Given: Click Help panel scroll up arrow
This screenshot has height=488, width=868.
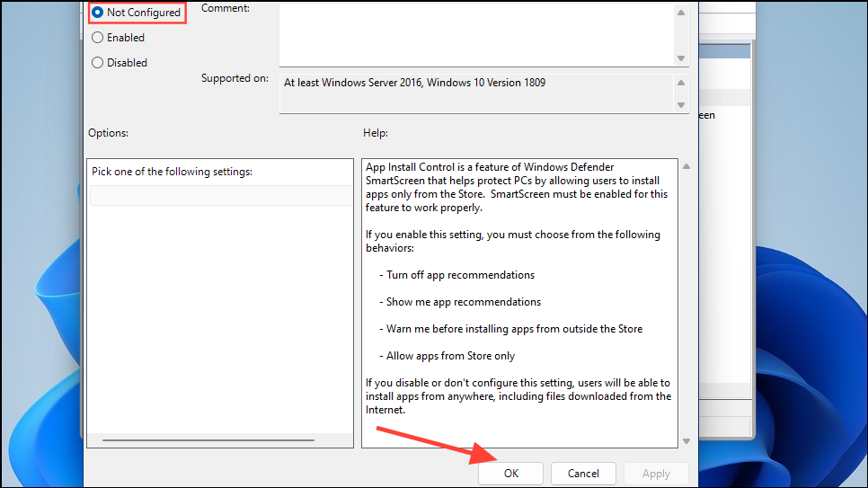Looking at the screenshot, I should [686, 166].
